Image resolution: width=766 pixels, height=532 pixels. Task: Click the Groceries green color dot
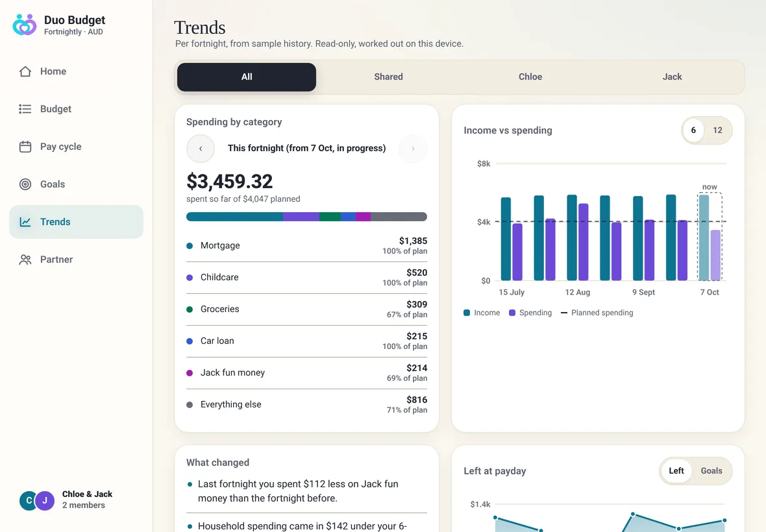point(190,309)
